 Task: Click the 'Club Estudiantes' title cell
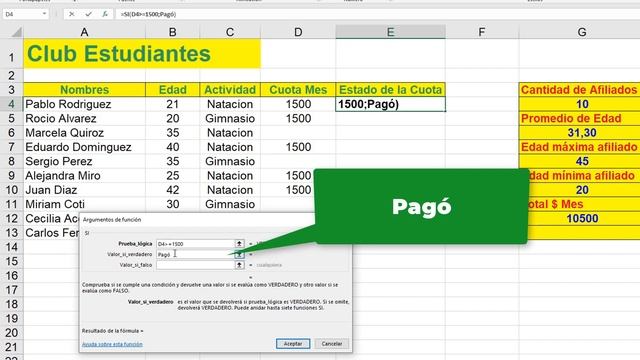[142, 54]
